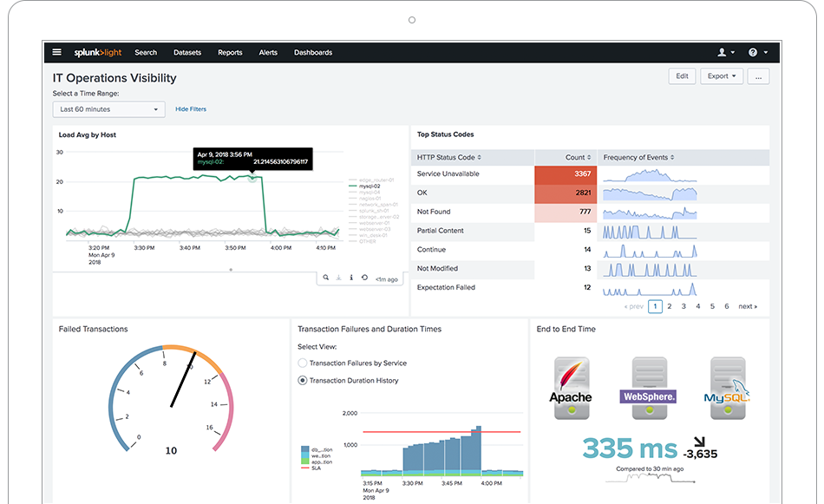Go to page 2 of status codes

click(669, 306)
